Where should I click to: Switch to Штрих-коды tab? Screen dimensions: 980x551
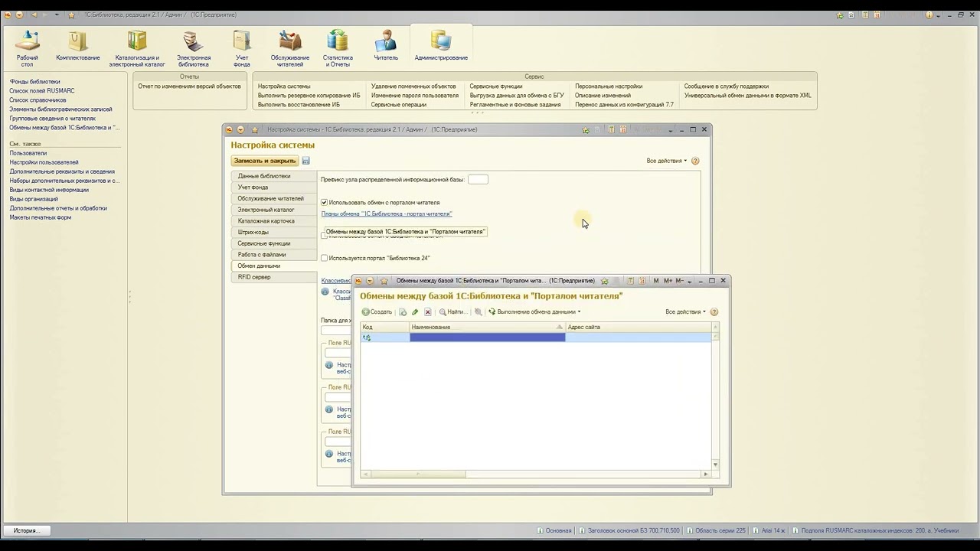(274, 232)
